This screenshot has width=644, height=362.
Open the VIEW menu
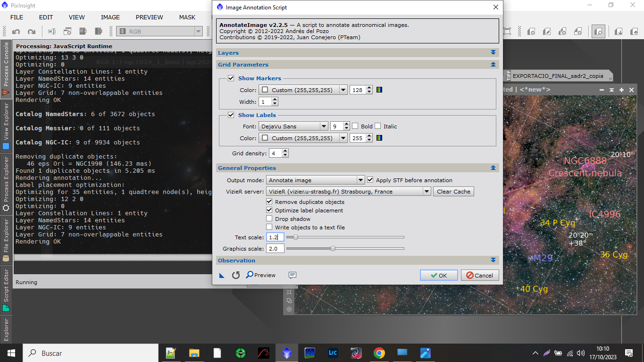click(x=77, y=17)
